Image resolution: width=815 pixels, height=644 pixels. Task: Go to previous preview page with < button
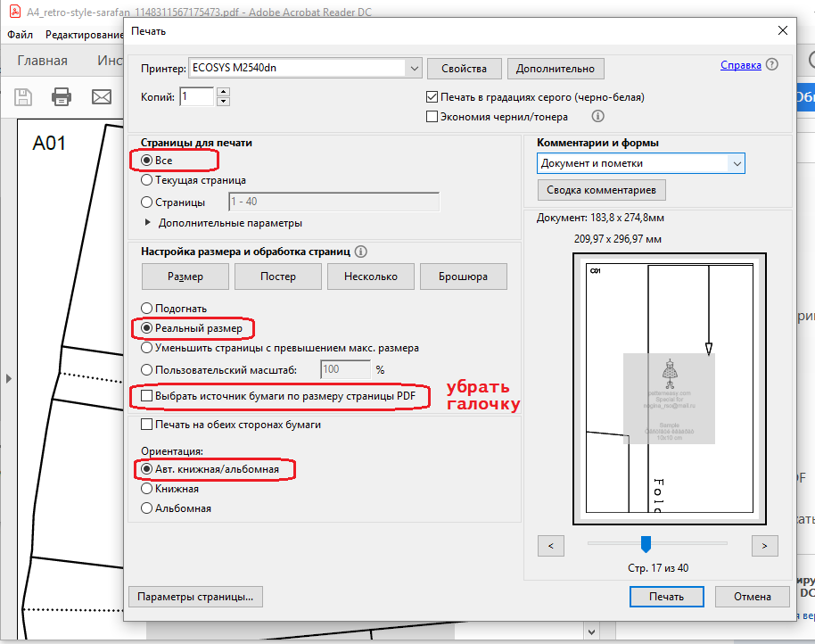pyautogui.click(x=551, y=546)
